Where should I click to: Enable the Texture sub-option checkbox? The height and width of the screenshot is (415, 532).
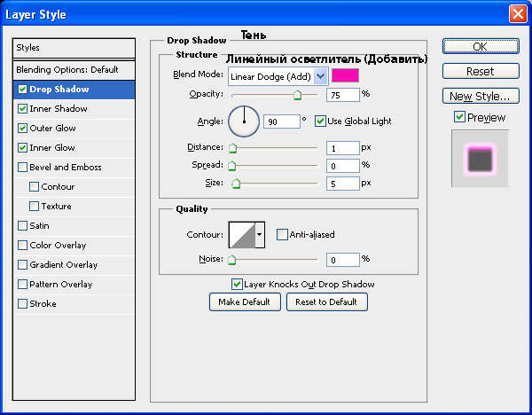34,207
